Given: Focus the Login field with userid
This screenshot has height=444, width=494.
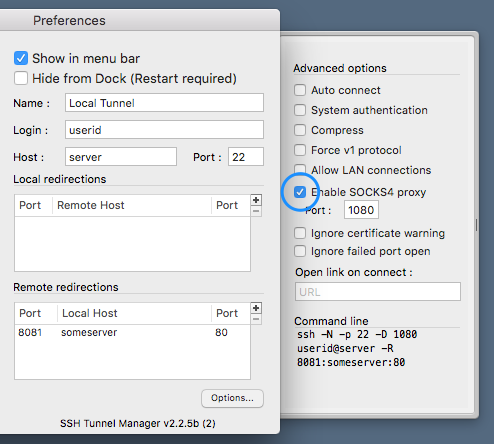Looking at the screenshot, I should pyautogui.click(x=164, y=130).
